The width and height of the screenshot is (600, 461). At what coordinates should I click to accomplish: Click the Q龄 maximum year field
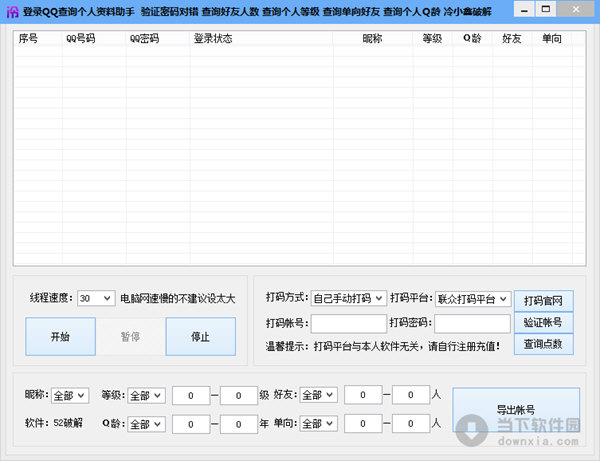pyautogui.click(x=239, y=424)
